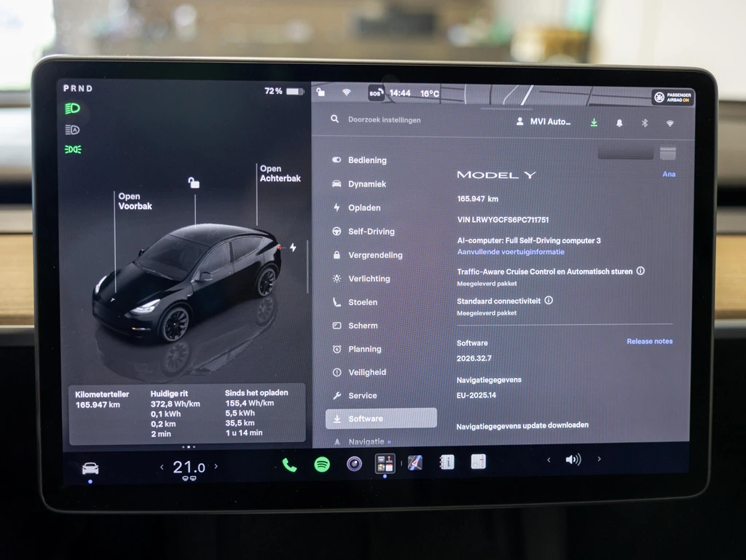The image size is (746, 560).
Task: Tap the software version 2026.32.7
Action: 474,358
